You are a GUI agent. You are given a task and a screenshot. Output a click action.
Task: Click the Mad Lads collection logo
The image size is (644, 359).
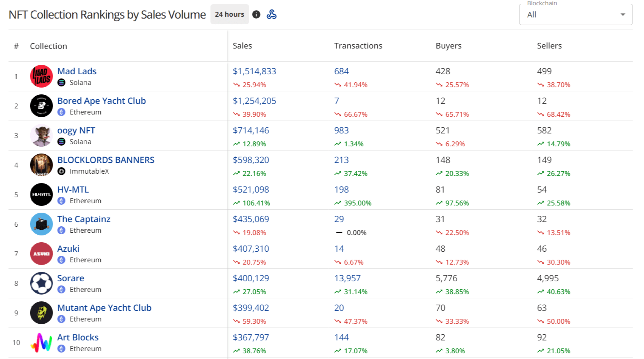click(x=41, y=76)
